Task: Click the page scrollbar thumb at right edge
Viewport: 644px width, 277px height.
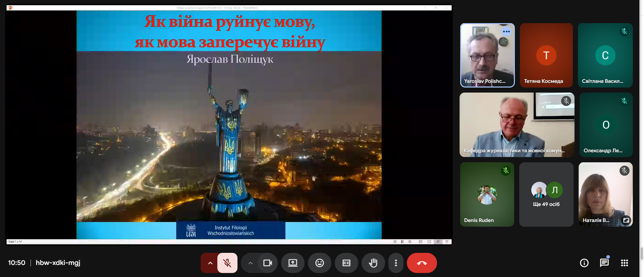Action: click(642, 253)
